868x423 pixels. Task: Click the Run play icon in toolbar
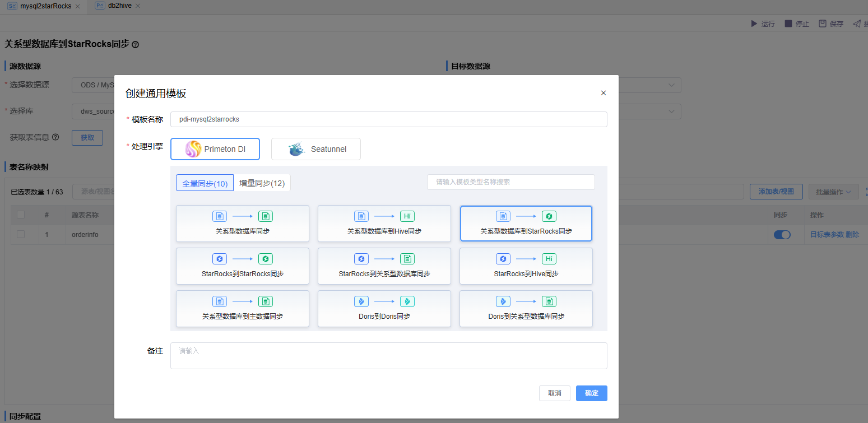(x=754, y=24)
